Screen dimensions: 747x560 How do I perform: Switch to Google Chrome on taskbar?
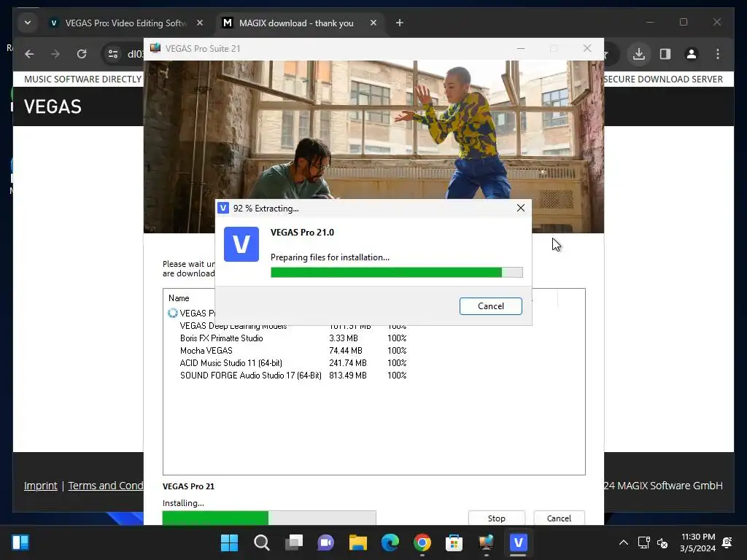click(422, 542)
